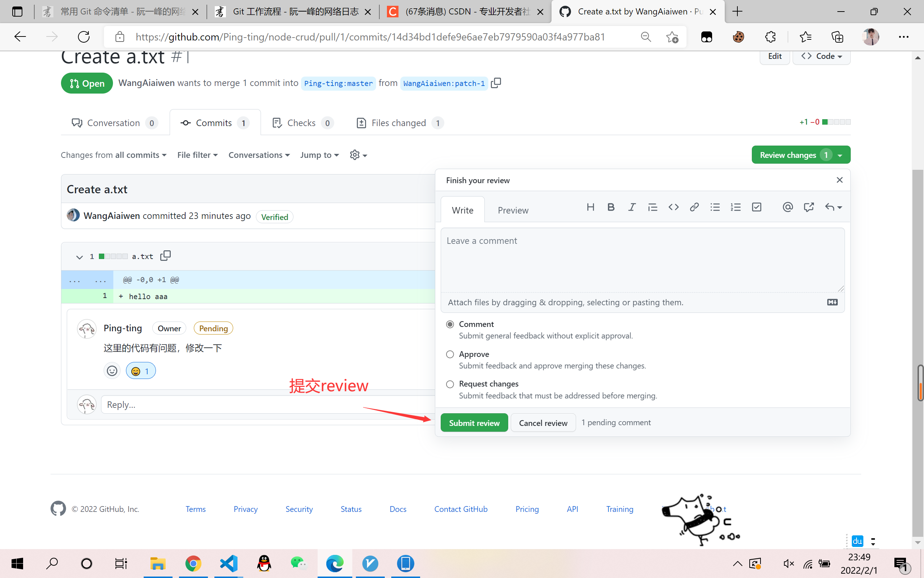Close the Finish your review panel
This screenshot has height=578, width=924.
click(x=839, y=180)
